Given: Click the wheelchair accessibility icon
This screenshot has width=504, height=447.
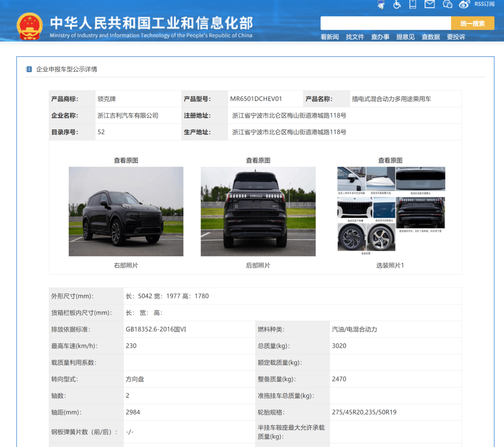Looking at the screenshot, I should [397, 4].
